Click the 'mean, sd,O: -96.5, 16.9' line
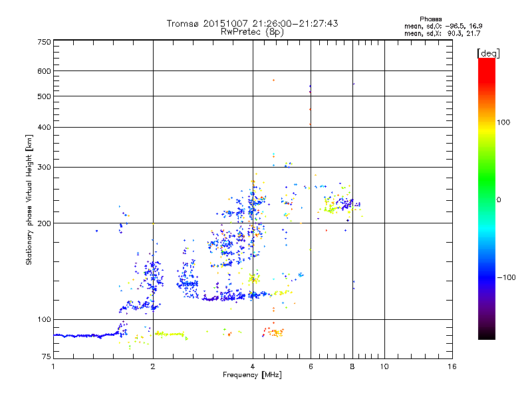532x399 pixels. [x=443, y=26]
